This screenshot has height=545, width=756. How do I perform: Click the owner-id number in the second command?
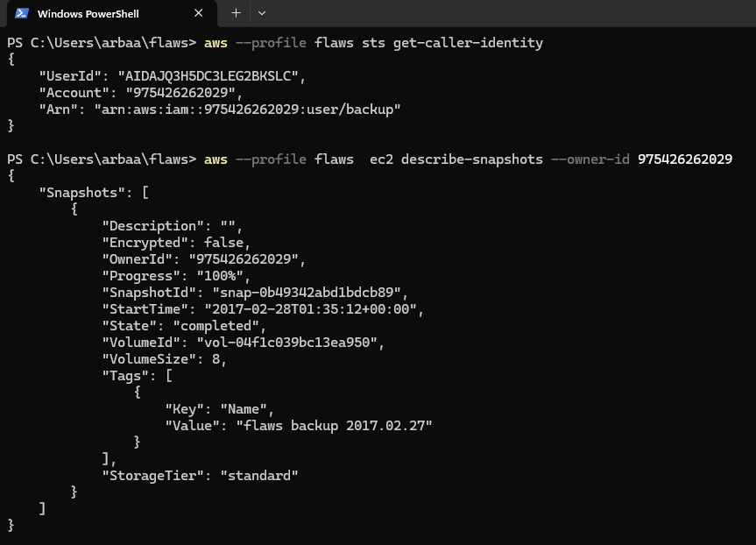(x=685, y=159)
